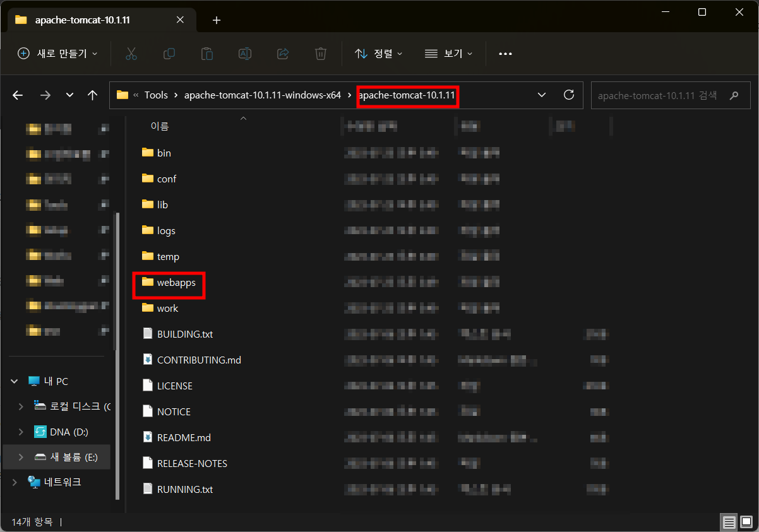Select the lib folder
The width and height of the screenshot is (759, 532).
click(155, 204)
